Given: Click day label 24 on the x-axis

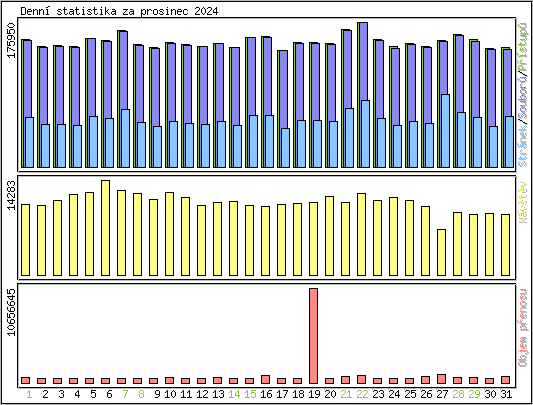Looking at the screenshot, I should click(394, 394).
